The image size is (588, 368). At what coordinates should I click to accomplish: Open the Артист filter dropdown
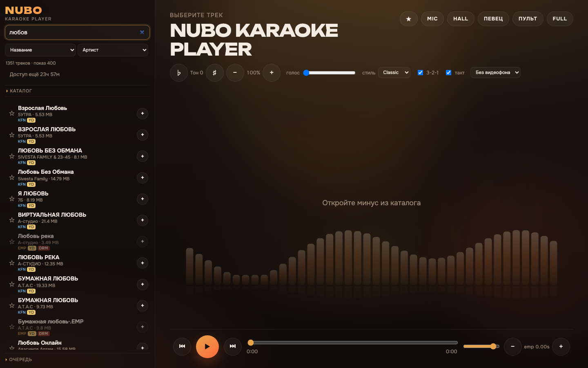113,50
